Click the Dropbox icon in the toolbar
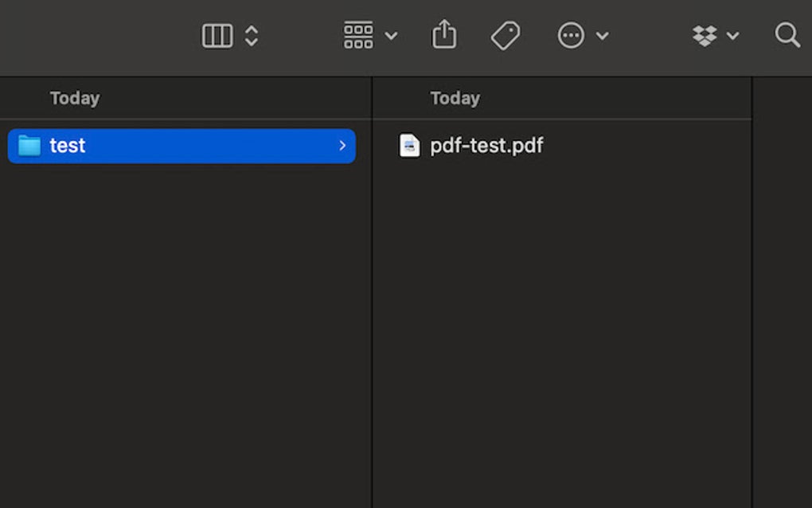The image size is (812, 508). [x=705, y=35]
